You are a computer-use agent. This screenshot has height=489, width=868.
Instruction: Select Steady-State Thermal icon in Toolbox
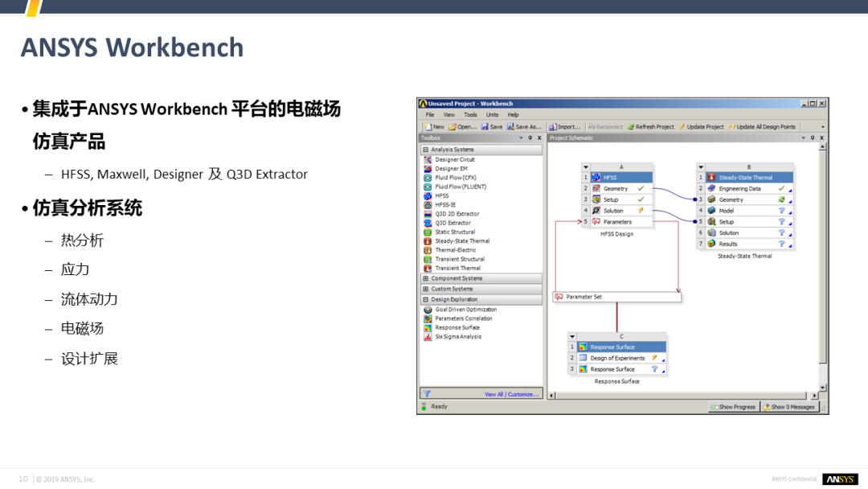point(428,241)
